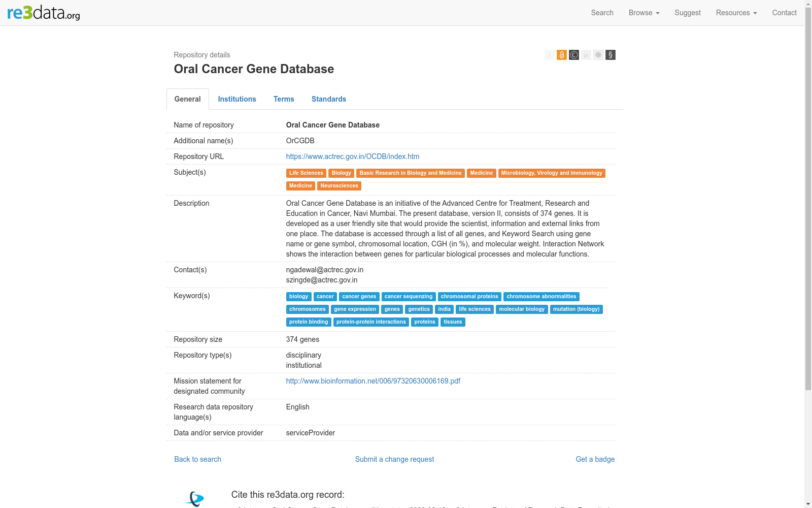Click the chromosomal proteins keyword
This screenshot has height=508, width=812.
(x=469, y=297)
